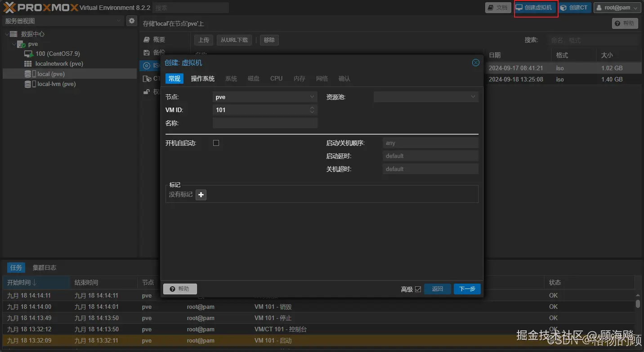Sort by the 格式 column header
The height and width of the screenshot is (352, 644).
pos(573,55)
